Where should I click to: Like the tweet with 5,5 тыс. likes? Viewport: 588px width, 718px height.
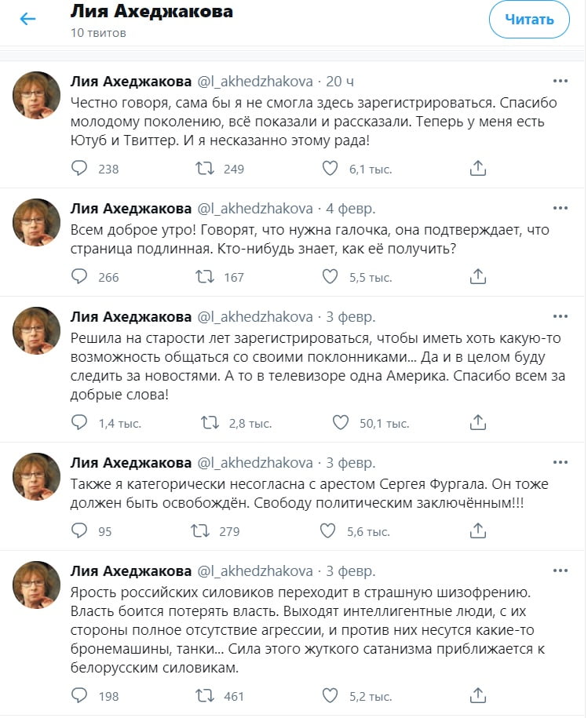pos(330,276)
